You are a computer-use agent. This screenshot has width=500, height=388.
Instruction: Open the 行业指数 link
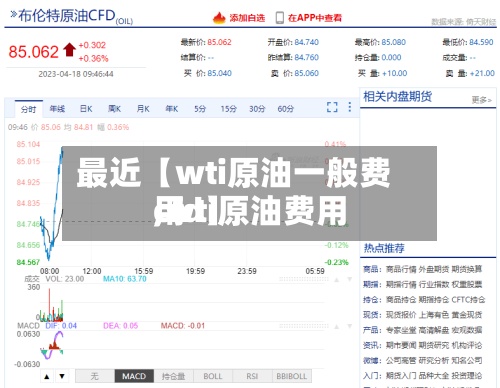pos(434,285)
